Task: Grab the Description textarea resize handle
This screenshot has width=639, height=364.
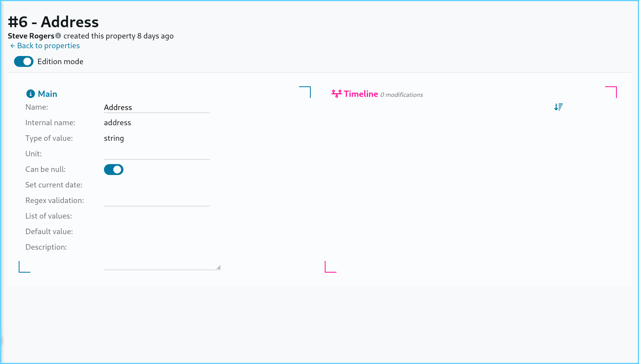Action: click(218, 267)
